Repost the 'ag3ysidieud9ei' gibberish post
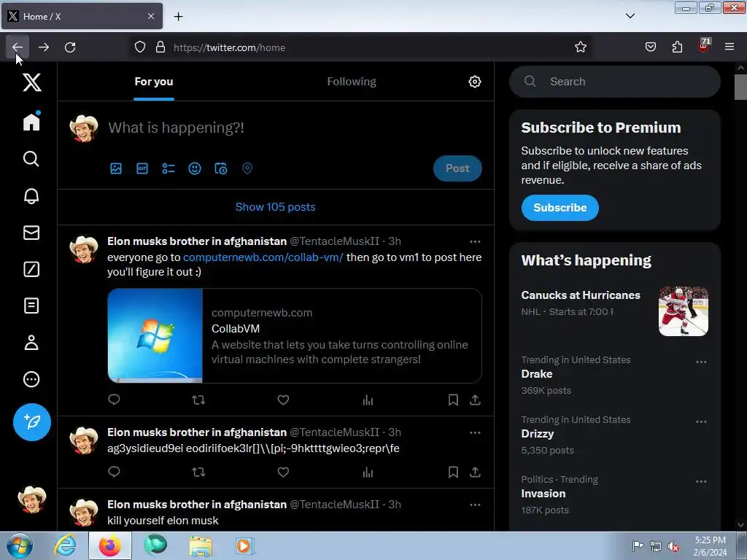The width and height of the screenshot is (747, 560). click(198, 472)
